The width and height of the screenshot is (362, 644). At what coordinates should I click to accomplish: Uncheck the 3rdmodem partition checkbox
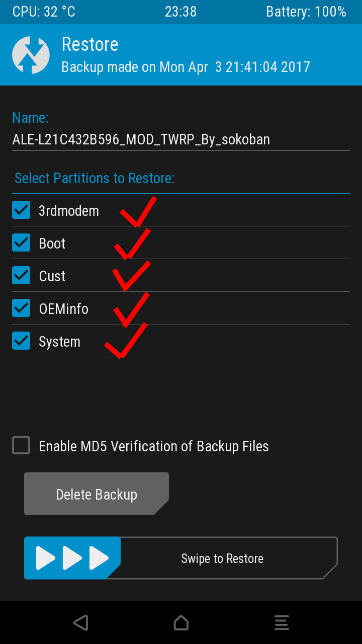pos(21,210)
